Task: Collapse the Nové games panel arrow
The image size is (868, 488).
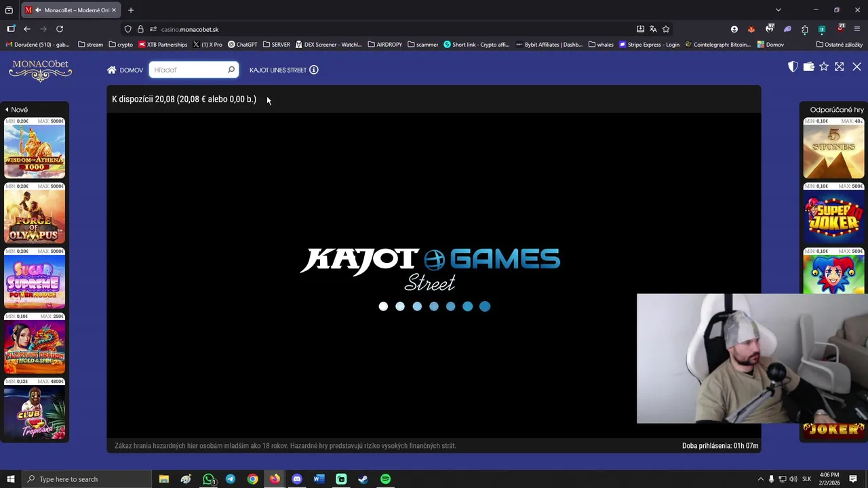Action: click(x=7, y=109)
